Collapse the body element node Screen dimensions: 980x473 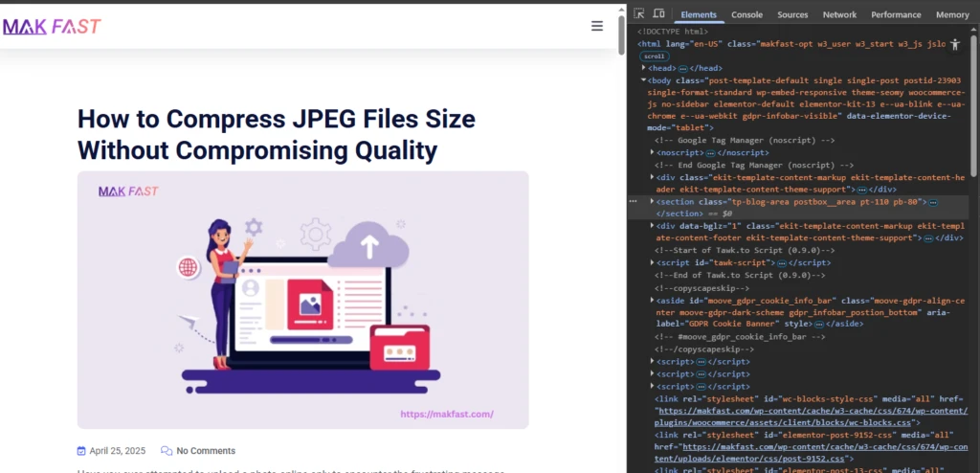[644, 80]
